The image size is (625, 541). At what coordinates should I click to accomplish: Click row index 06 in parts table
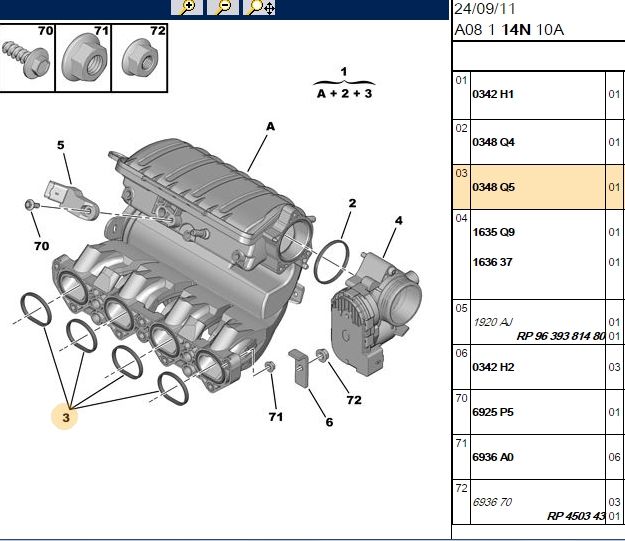click(x=461, y=353)
